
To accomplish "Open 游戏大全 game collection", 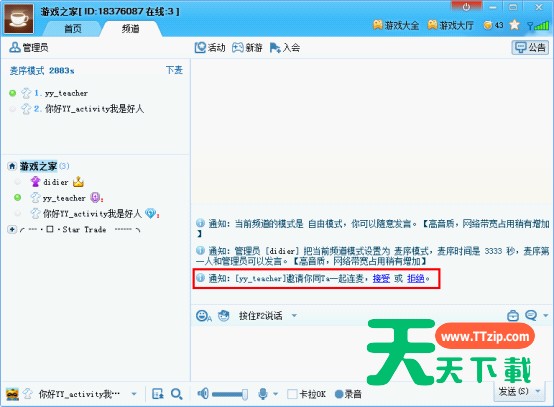I will pos(396,25).
